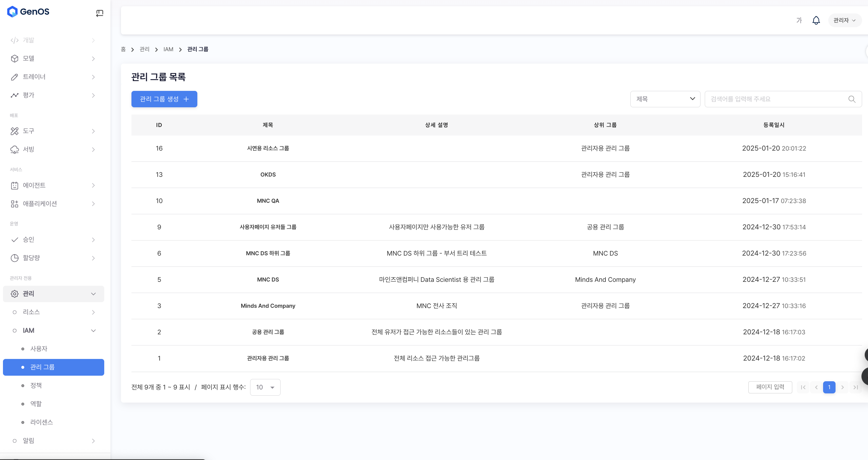Click the notification bell icon

coord(816,20)
